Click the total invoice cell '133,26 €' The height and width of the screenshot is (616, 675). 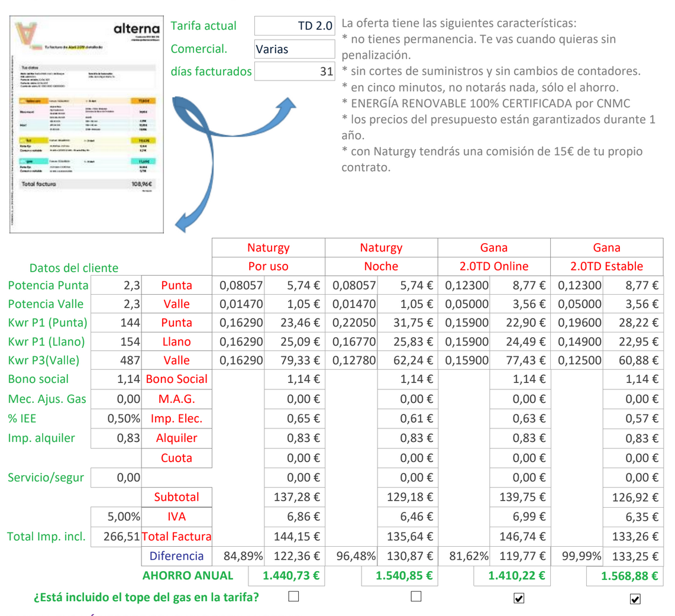(x=633, y=536)
